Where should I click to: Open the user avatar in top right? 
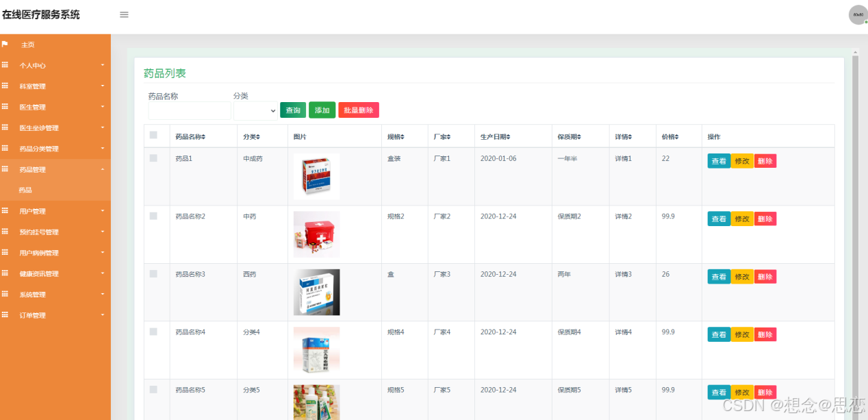tap(858, 14)
